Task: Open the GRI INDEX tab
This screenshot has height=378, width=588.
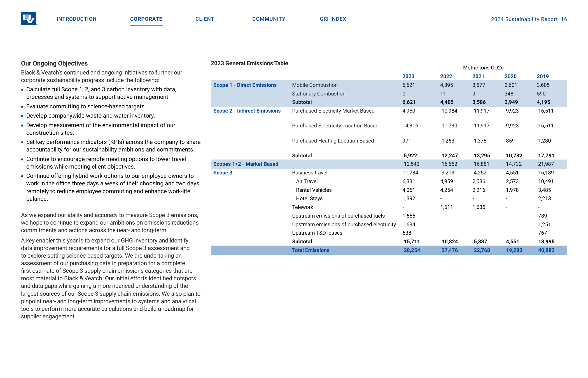Action: pos(333,19)
